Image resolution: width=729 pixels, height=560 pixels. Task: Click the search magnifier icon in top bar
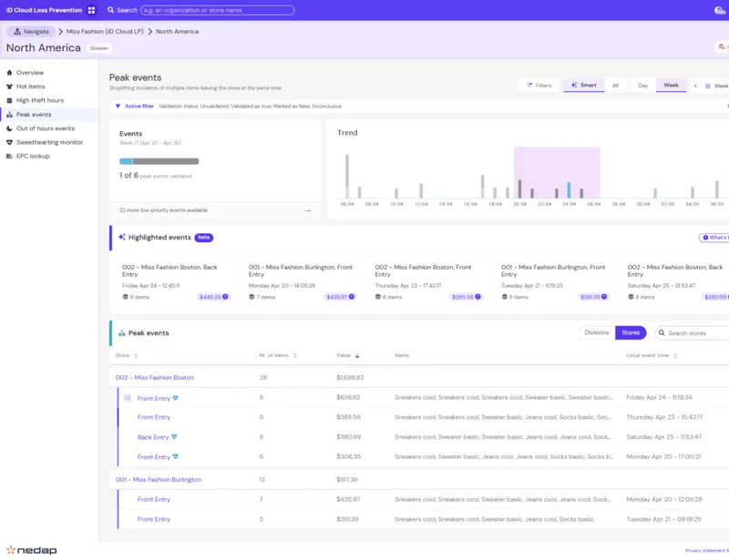110,10
